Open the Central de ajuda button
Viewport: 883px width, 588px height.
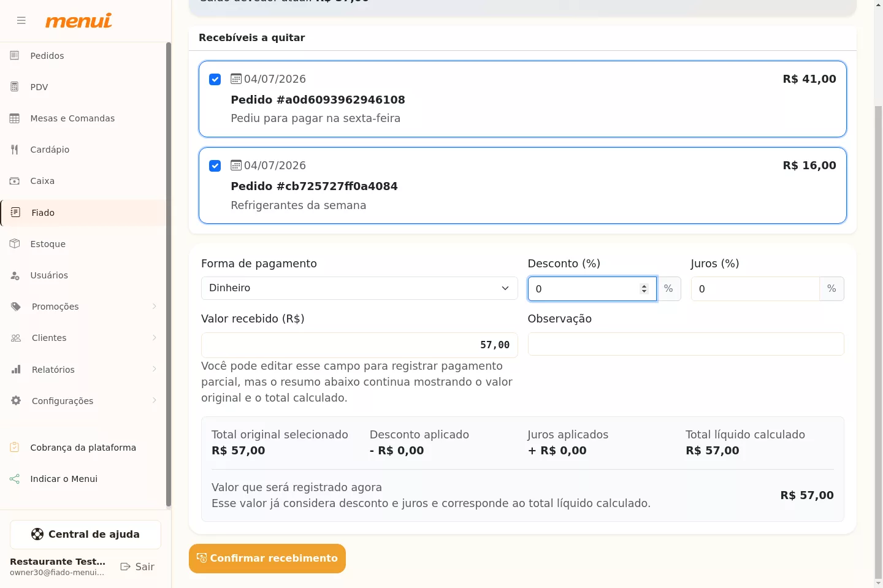pyautogui.click(x=85, y=535)
